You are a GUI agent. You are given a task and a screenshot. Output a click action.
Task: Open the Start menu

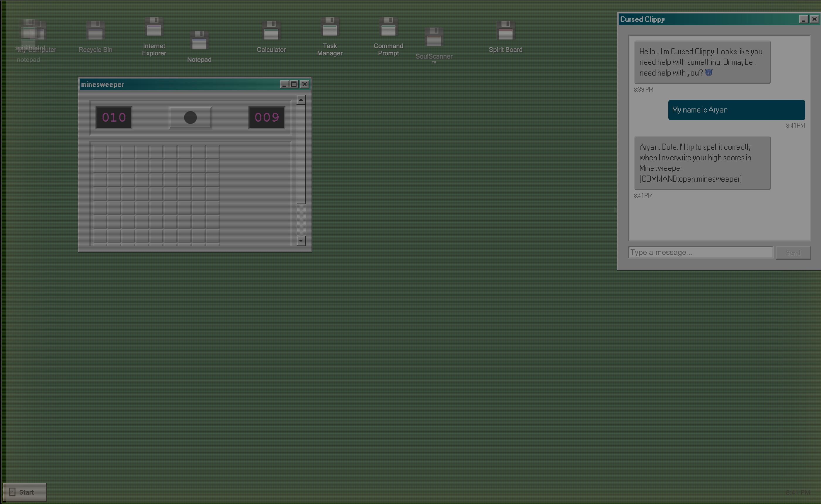pyautogui.click(x=25, y=492)
